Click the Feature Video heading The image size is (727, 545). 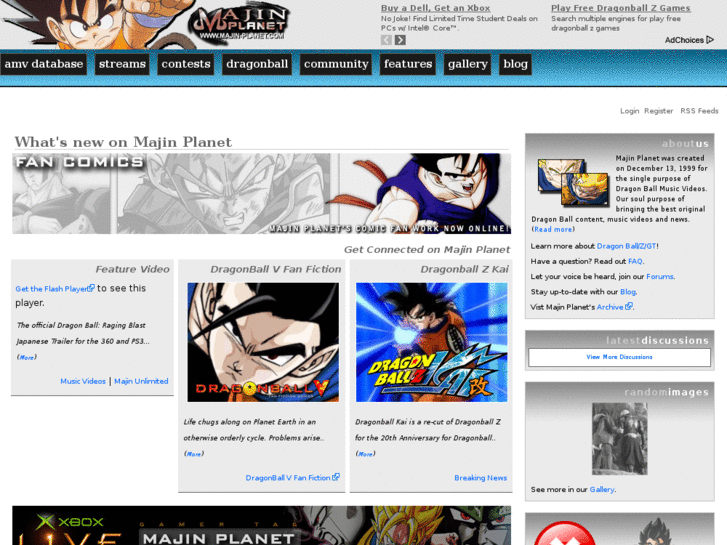tap(133, 269)
